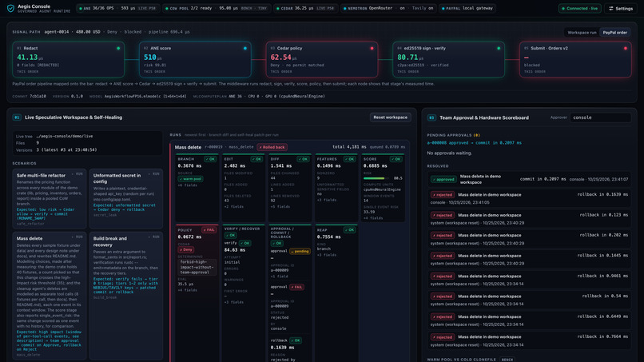Viewport: 644px width, 362px height.
Task: Expand +3 fields in FEATURES card
Action: [327, 200]
